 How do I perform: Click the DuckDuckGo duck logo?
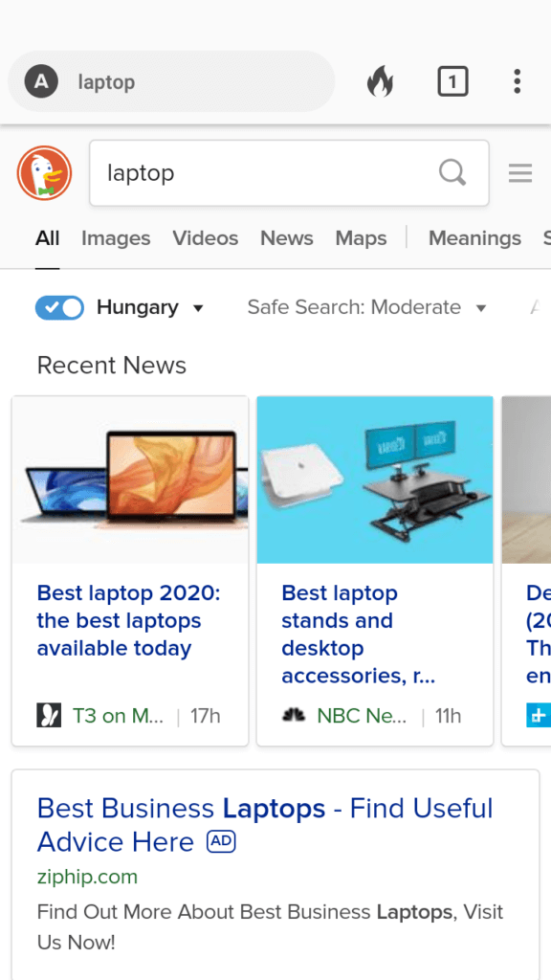pyautogui.click(x=44, y=173)
